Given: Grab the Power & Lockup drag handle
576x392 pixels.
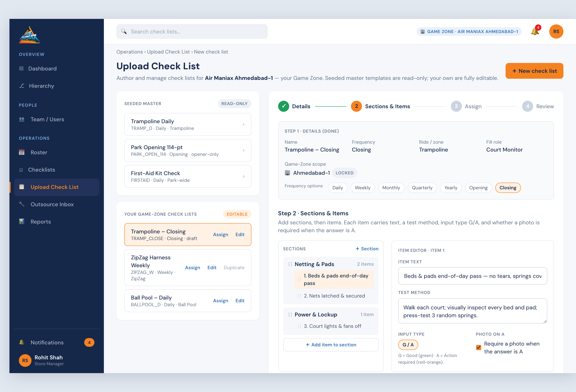Looking at the screenshot, I should point(290,315).
